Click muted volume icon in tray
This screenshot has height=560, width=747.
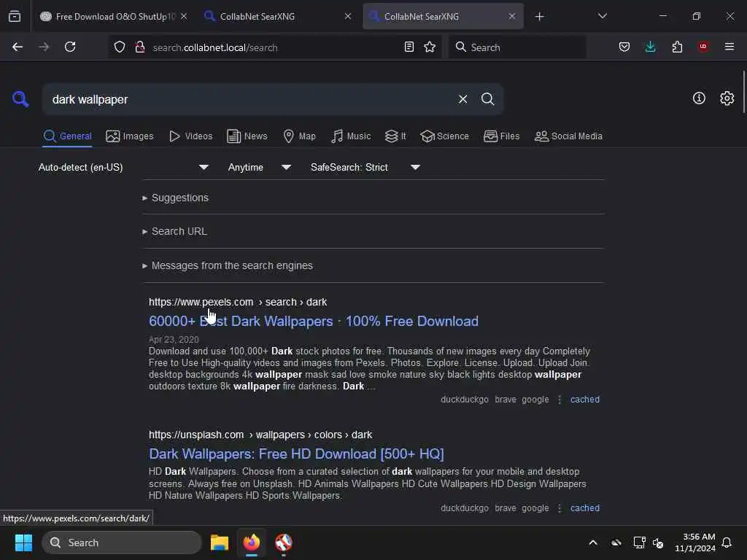tap(658, 542)
